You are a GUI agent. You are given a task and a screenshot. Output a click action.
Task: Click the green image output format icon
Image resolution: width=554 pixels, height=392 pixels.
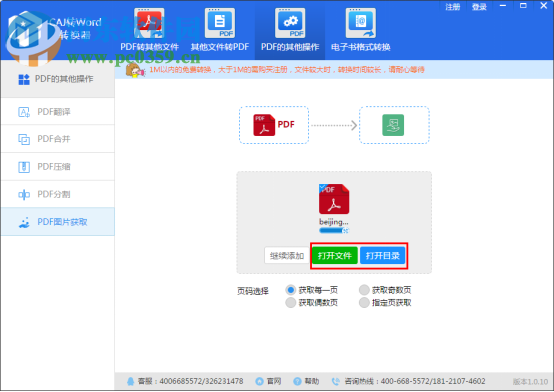click(x=393, y=125)
